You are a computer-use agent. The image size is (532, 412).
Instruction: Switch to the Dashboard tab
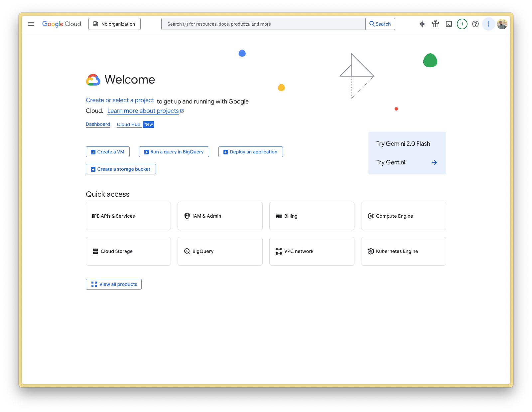point(98,124)
